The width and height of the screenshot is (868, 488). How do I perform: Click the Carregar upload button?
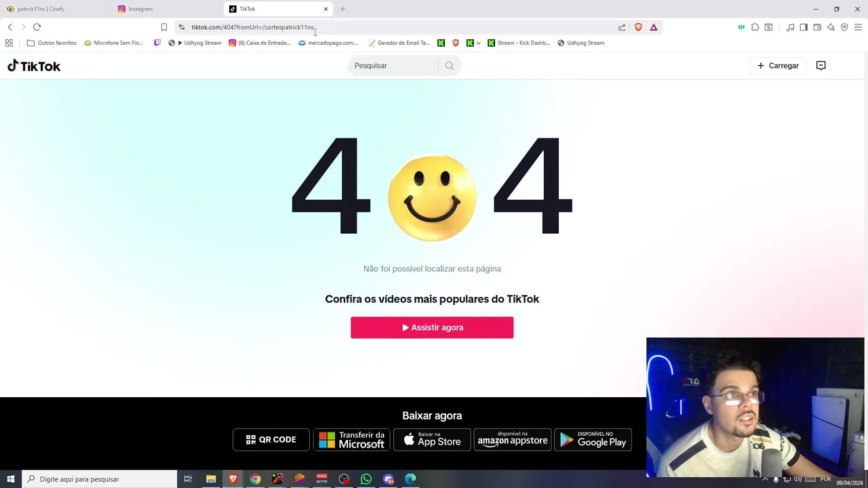[x=778, y=66]
